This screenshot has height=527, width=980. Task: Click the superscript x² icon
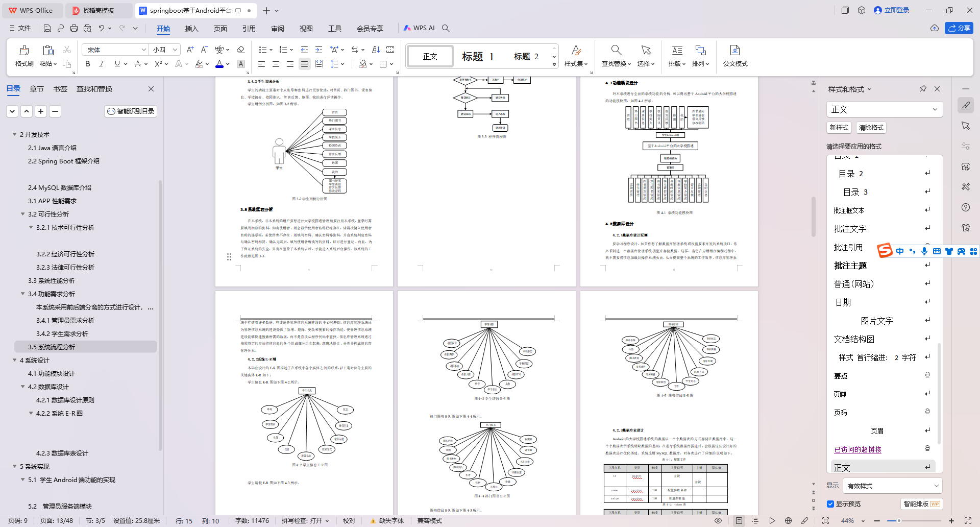pos(158,64)
